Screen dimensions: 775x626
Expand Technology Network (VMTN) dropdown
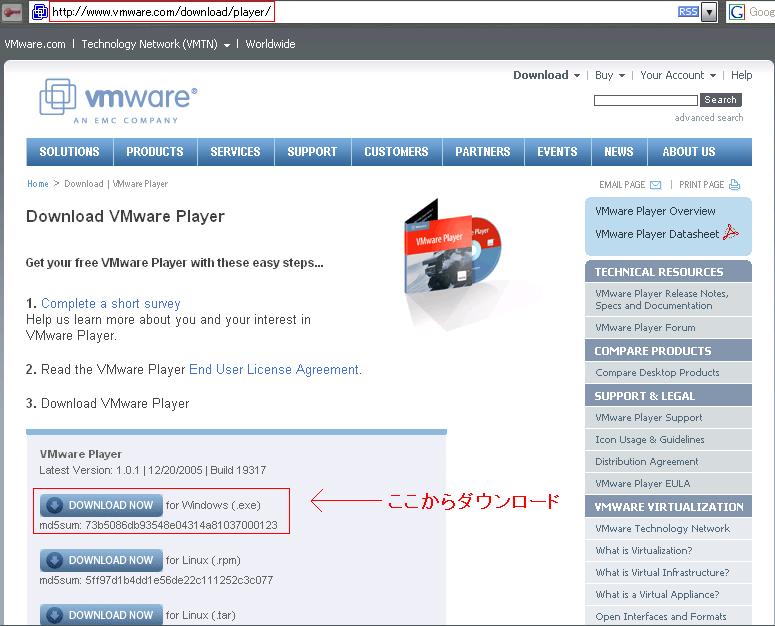156,44
